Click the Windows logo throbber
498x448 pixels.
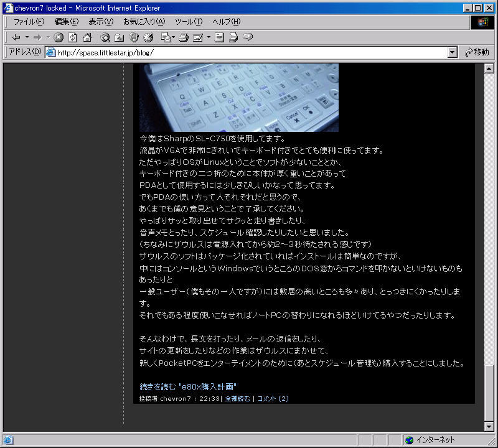pyautogui.click(x=482, y=22)
